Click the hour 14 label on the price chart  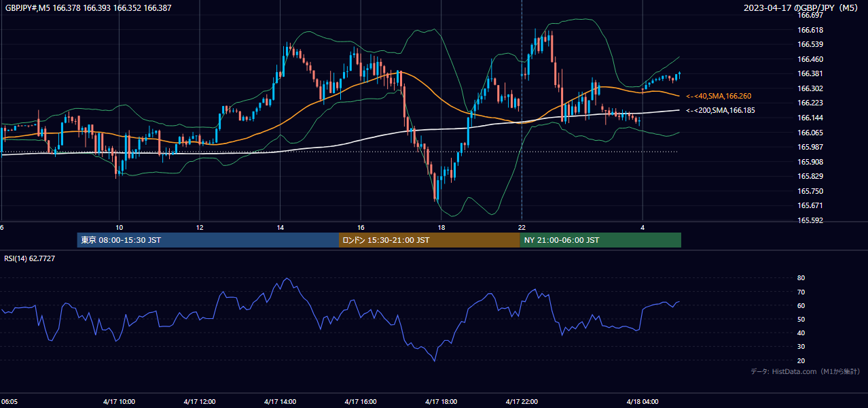pos(280,227)
